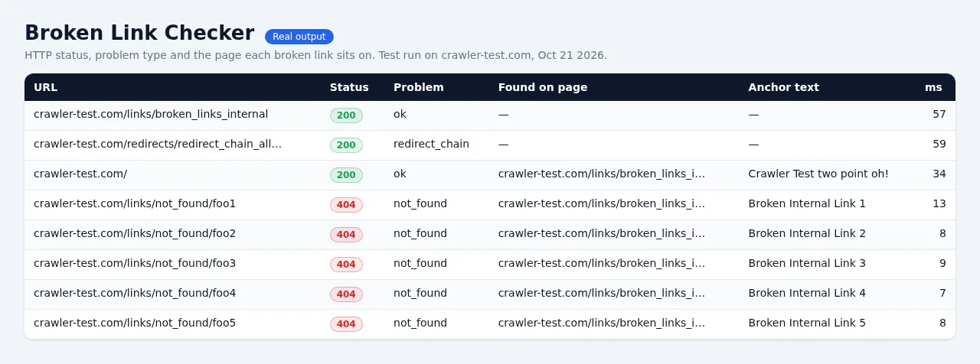Viewport: 980px width, 364px height.
Task: Select the "redirect_chain" problem cell
Action: coord(431,144)
